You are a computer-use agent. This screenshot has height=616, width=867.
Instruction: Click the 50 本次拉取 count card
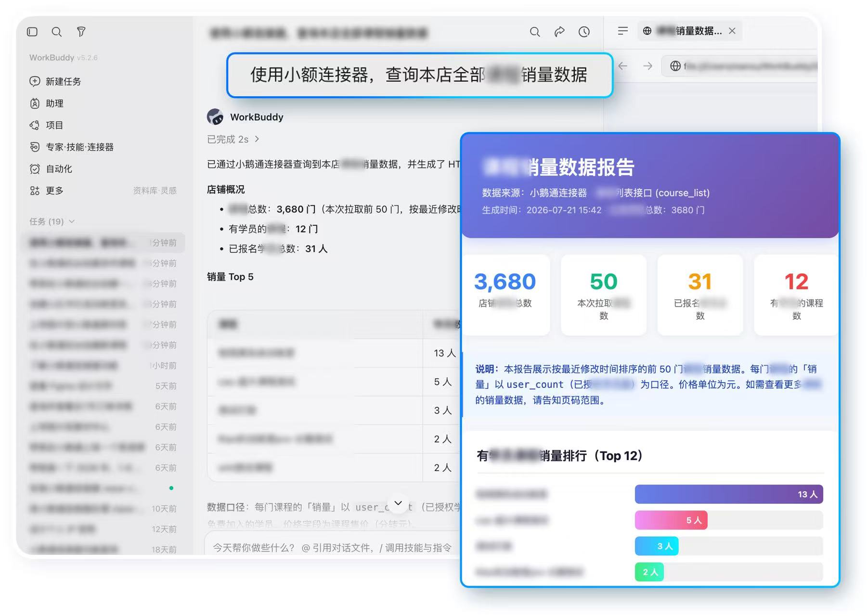(x=604, y=295)
